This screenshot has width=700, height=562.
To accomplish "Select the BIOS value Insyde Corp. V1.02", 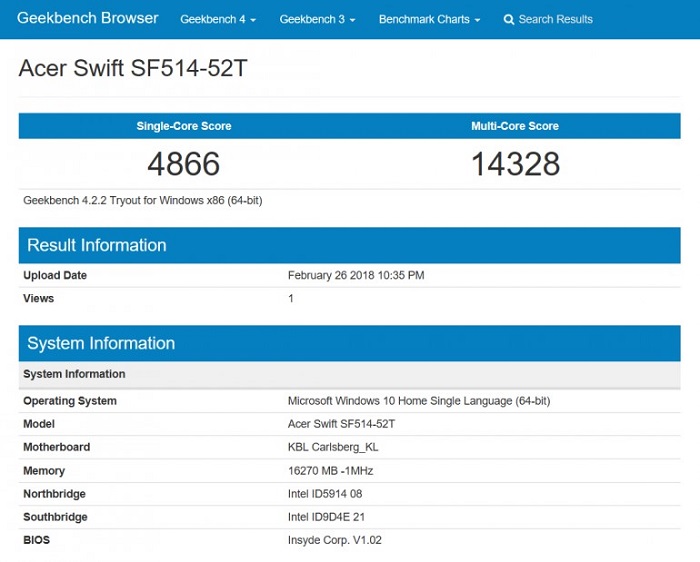I will point(334,540).
